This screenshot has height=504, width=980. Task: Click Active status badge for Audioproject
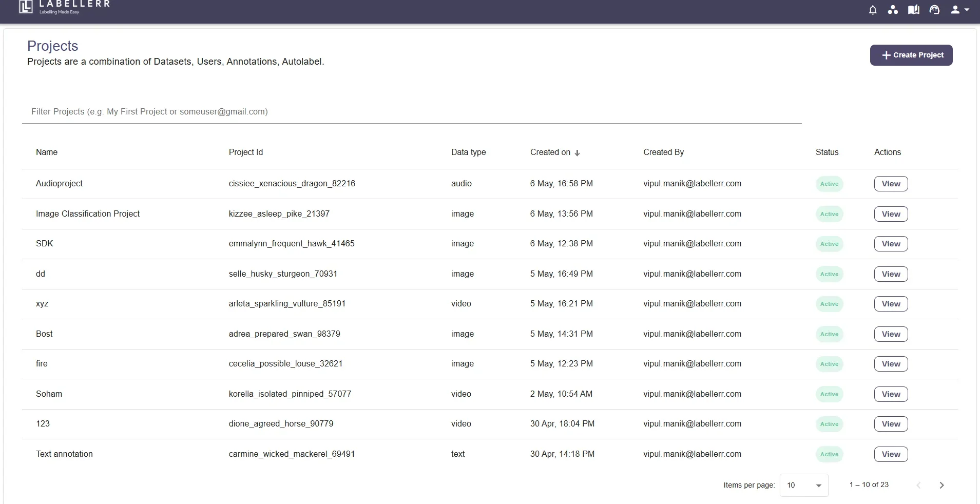point(829,184)
